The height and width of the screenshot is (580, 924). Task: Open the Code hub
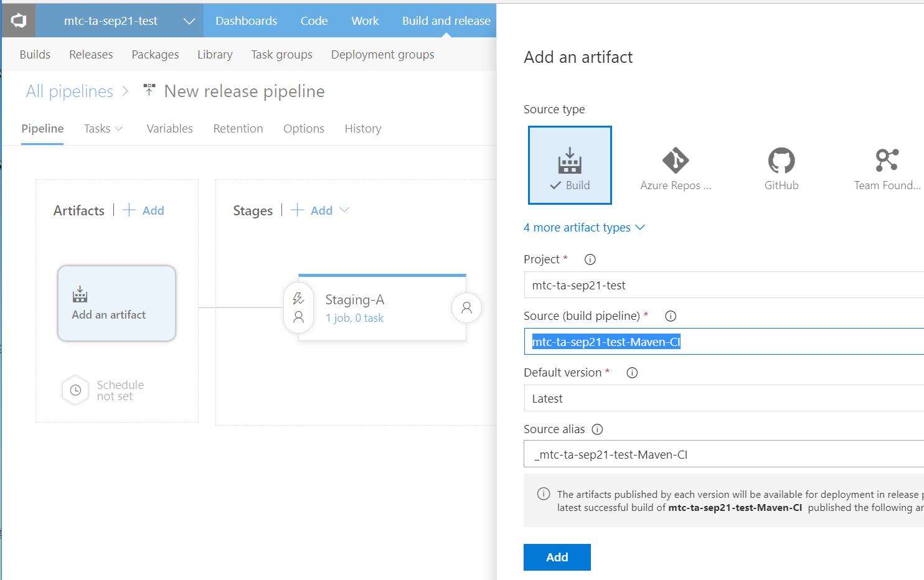(x=314, y=21)
